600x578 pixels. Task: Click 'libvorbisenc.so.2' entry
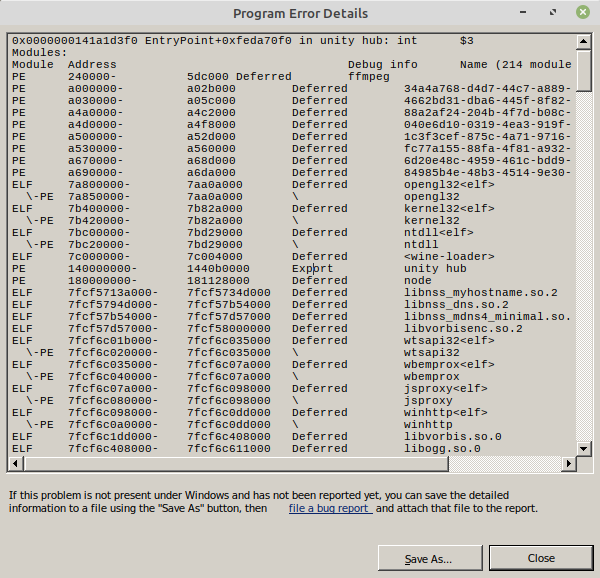coord(463,329)
